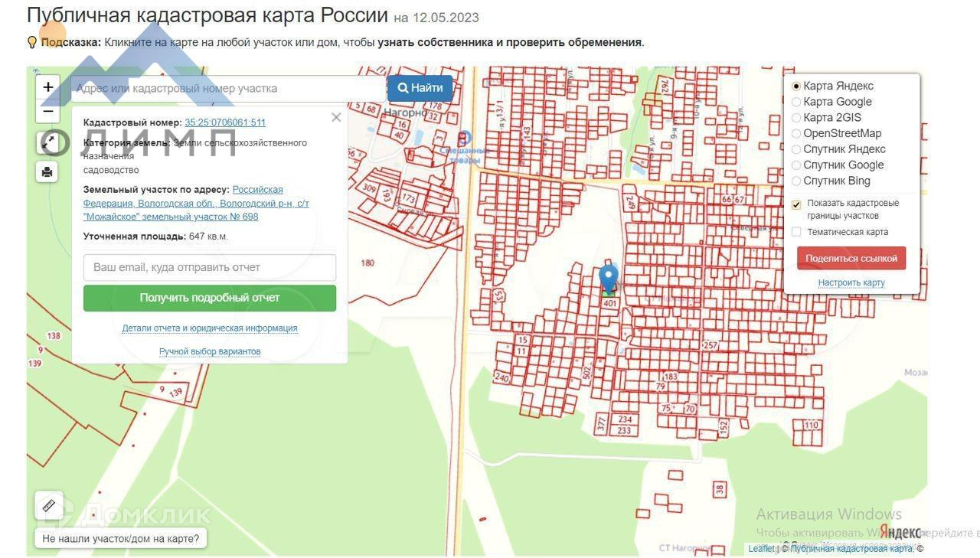Viewport: 980px width, 558px height.
Task: Choose Спутник Bing satellite layer
Action: [796, 181]
